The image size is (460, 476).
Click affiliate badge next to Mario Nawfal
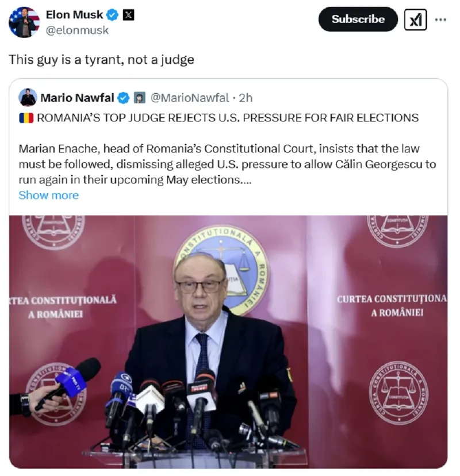(x=140, y=98)
